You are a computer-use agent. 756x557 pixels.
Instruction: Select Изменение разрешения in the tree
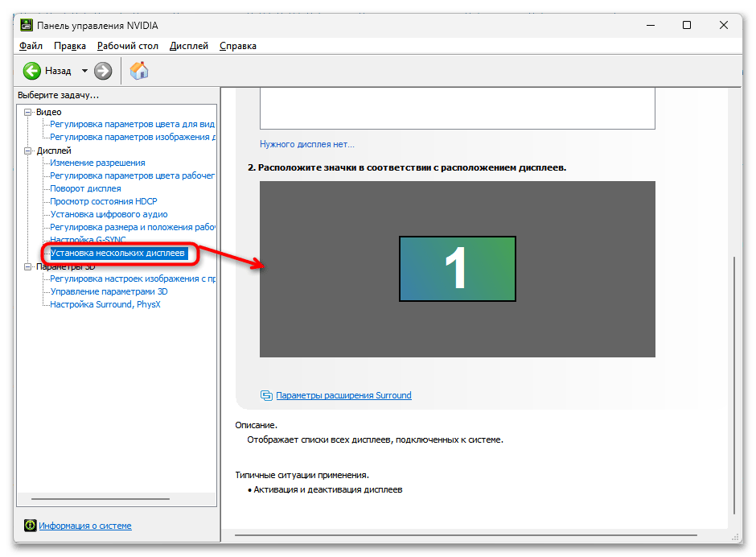coord(97,163)
